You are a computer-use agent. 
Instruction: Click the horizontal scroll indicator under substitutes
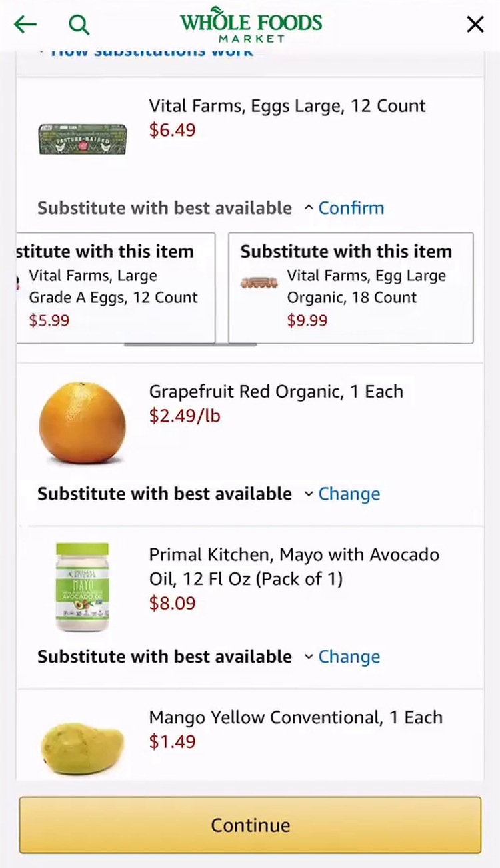(x=190, y=345)
